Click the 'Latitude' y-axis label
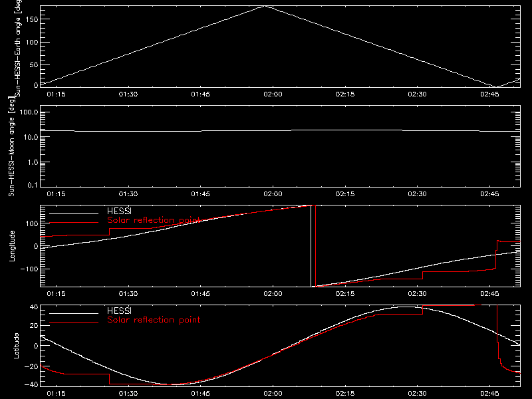Viewport: 532px width, 399px height. (x=16, y=346)
